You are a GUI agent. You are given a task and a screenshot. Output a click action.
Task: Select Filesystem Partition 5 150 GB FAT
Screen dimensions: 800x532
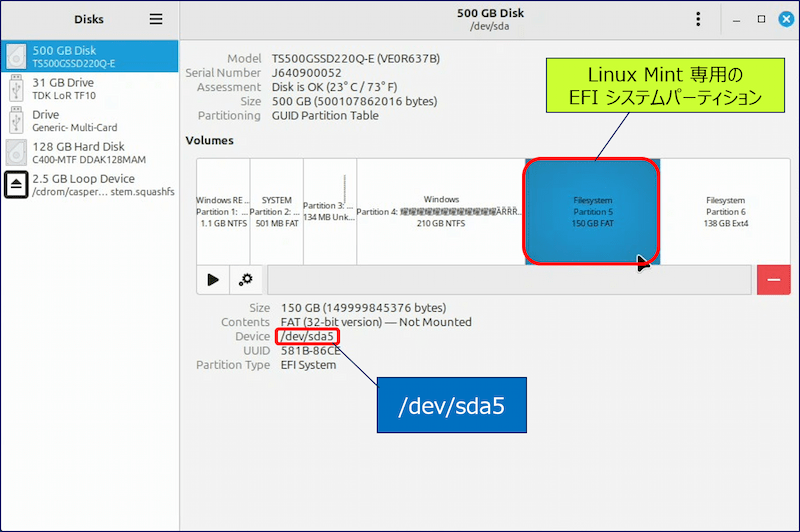592,211
